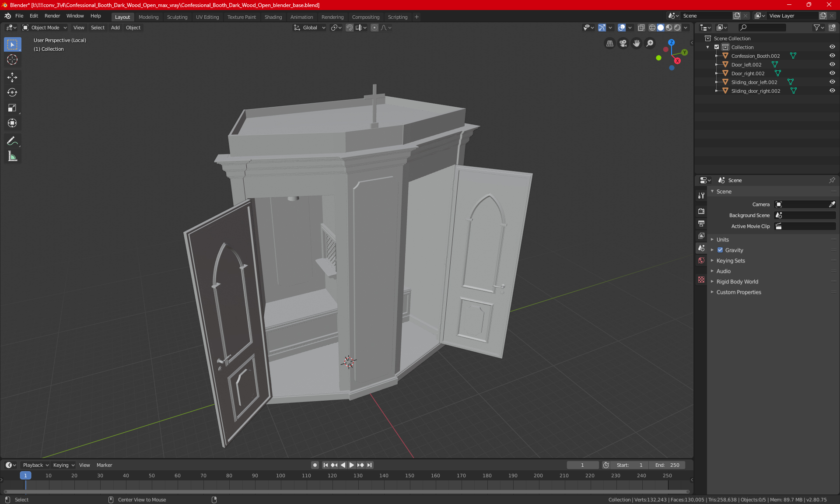This screenshot has height=504, width=840.
Task: Hide Door_right.002 with eye icon
Action: (x=832, y=73)
